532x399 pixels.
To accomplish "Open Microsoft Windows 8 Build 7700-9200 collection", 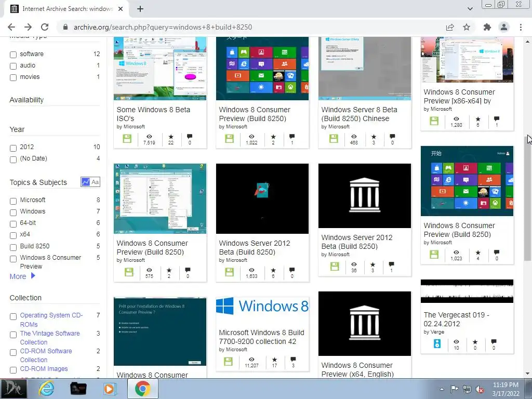I will [261, 337].
